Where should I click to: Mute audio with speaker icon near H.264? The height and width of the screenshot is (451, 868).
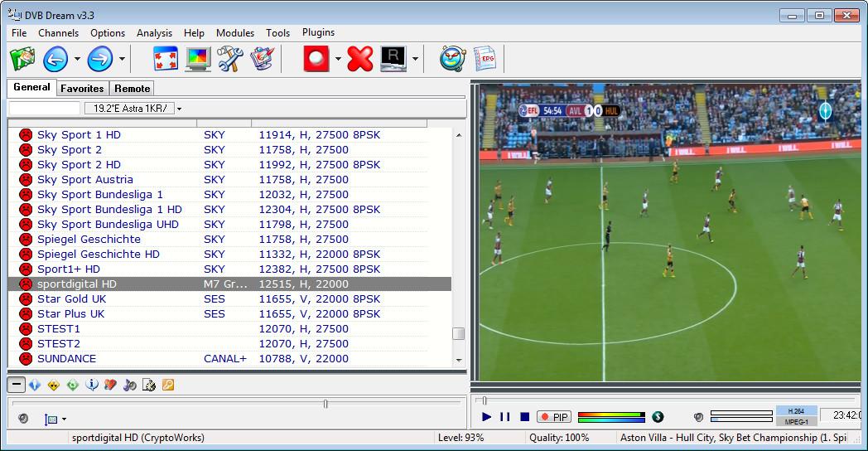(698, 417)
